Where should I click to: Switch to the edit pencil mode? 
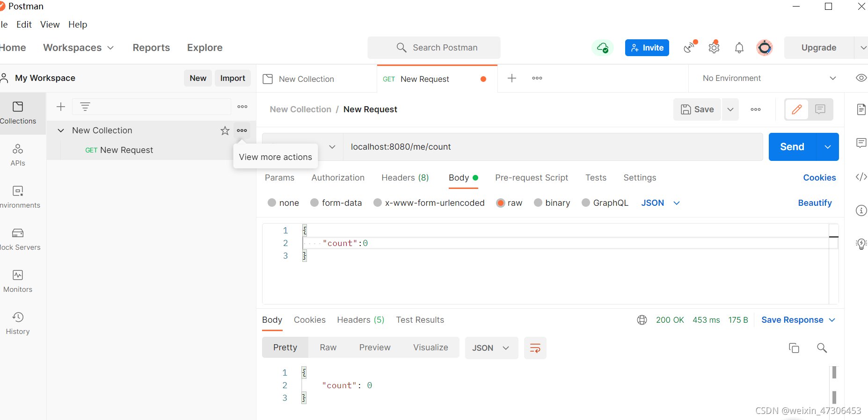(x=797, y=109)
